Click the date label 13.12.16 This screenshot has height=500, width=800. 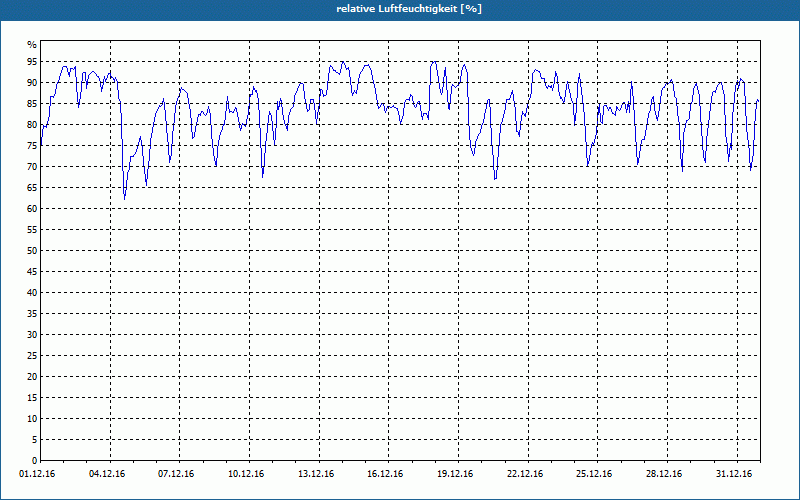pos(316,474)
